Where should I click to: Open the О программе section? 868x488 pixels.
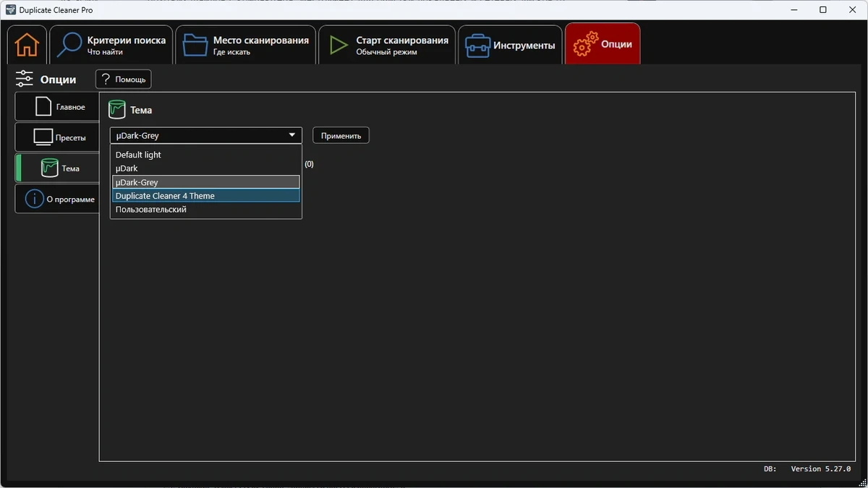[57, 199]
